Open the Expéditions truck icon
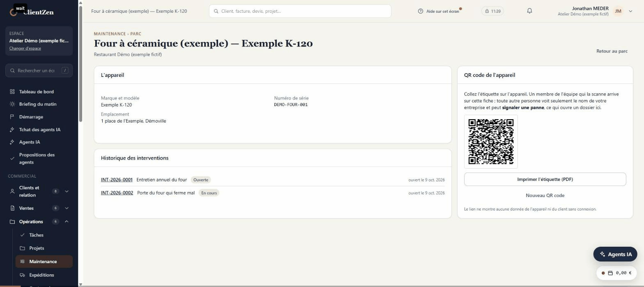Image resolution: width=644 pixels, height=287 pixels. (22, 275)
